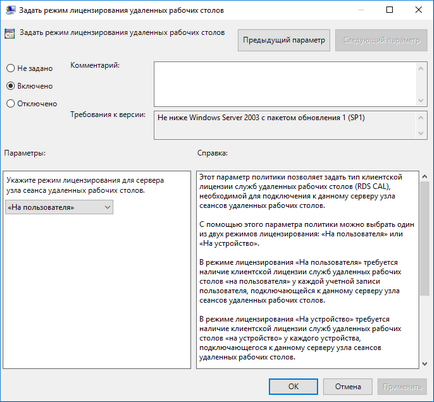Click the comment box scroll-down arrow
Viewport: 434px width, 402px height.
tap(421, 100)
